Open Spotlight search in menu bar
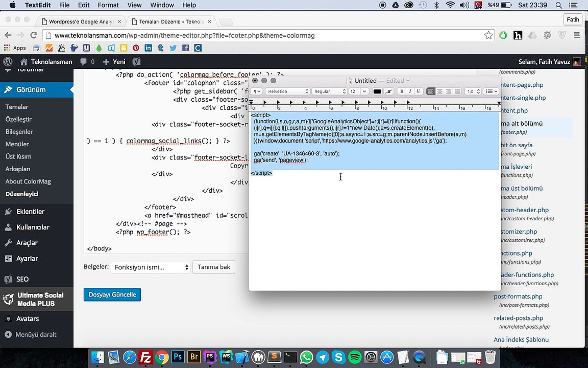Screen dimensions: 588x368 coord(558,5)
